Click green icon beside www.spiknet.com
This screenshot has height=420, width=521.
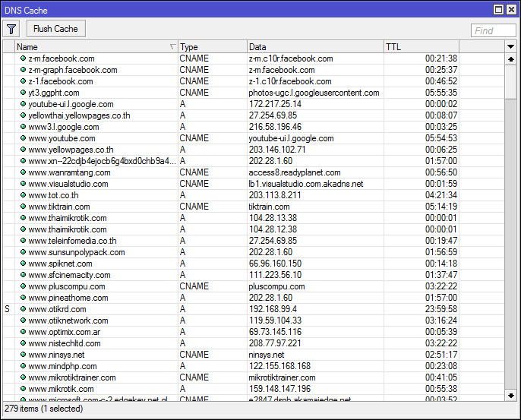(x=23, y=264)
